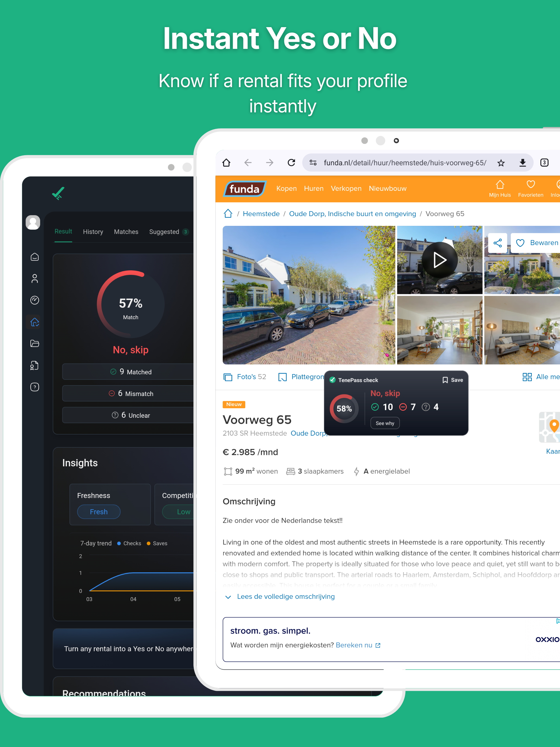Screen dimensions: 560x747
Task: Click See why in TenePass overlay
Action: tap(385, 423)
